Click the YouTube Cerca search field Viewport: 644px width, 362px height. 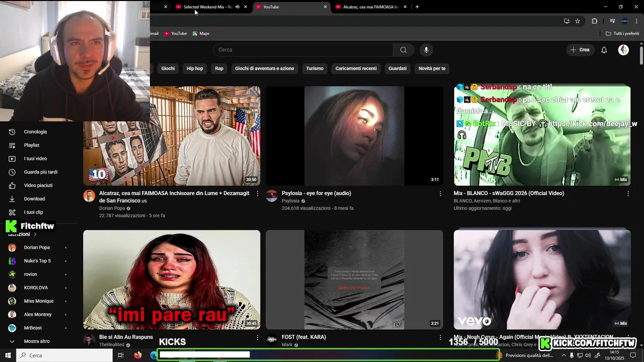(x=303, y=50)
